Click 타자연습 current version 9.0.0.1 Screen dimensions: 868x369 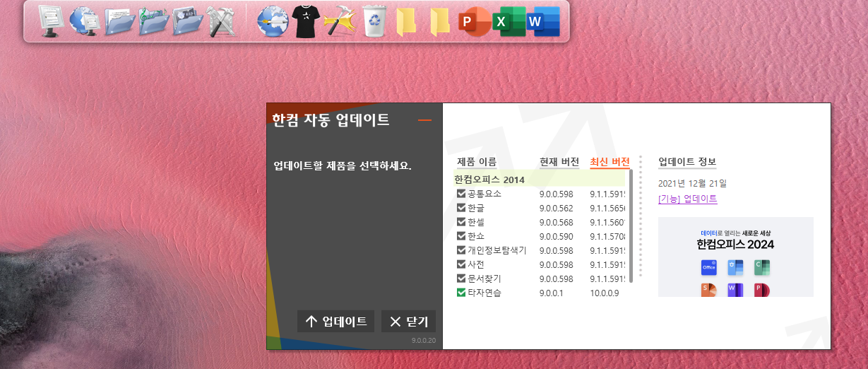click(552, 293)
